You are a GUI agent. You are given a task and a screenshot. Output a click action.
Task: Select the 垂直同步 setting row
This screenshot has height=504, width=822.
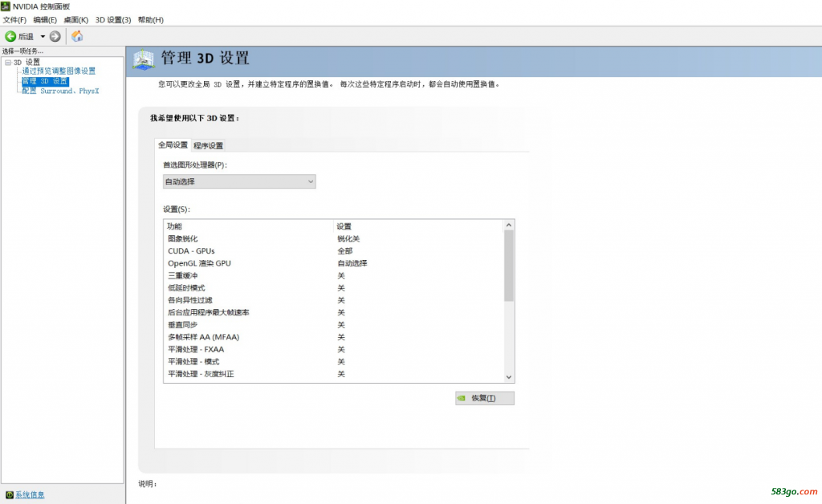coord(333,325)
